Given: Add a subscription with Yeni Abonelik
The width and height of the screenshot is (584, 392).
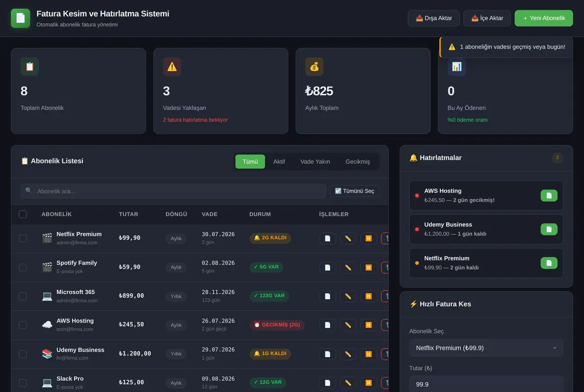Looking at the screenshot, I should tap(544, 18).
